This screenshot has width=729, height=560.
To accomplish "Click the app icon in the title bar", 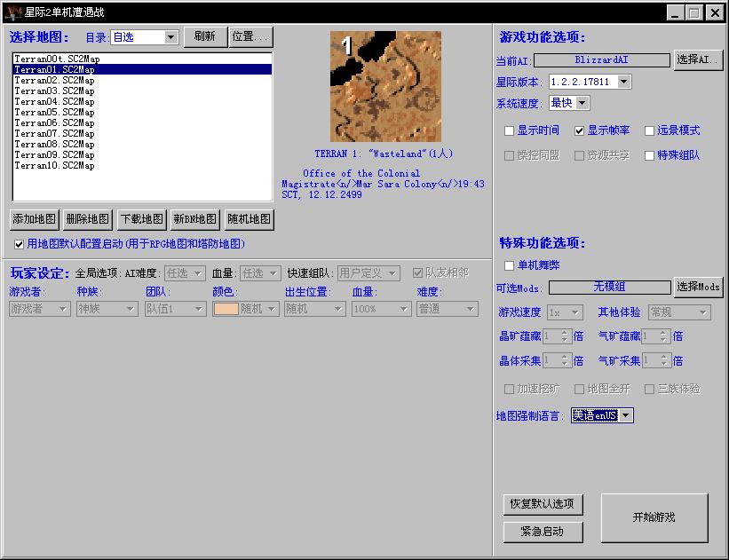I will (x=12, y=12).
